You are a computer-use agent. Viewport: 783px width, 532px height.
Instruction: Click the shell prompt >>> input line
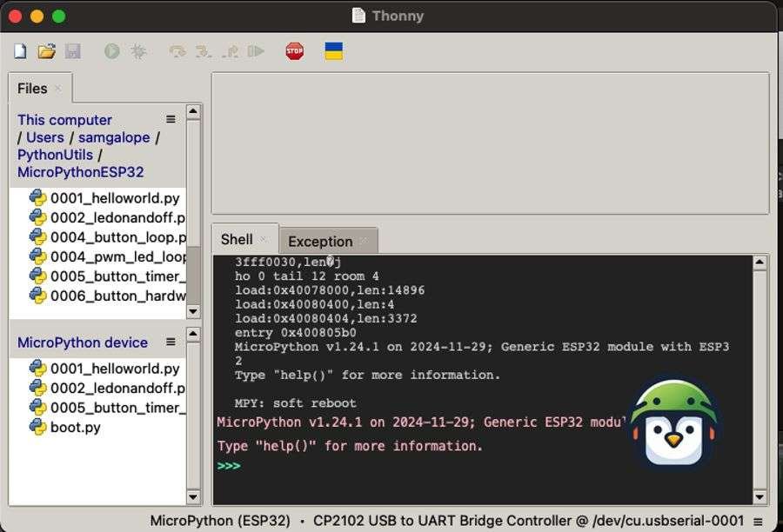pos(229,466)
